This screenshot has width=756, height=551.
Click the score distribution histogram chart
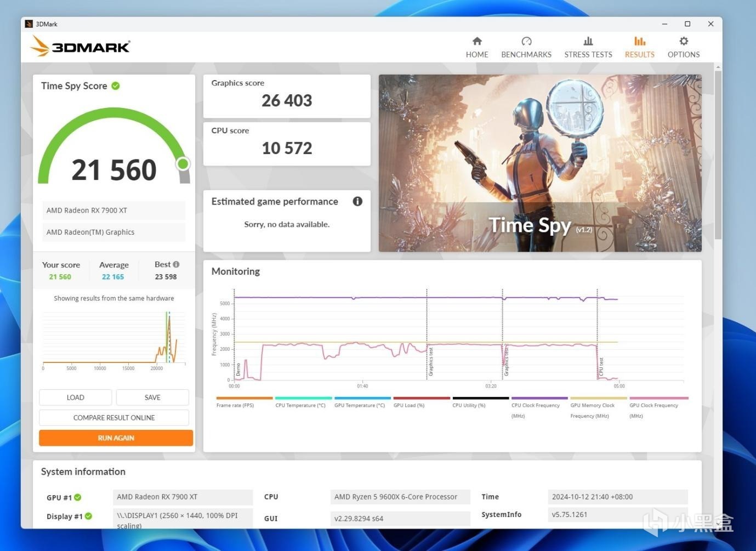click(114, 340)
